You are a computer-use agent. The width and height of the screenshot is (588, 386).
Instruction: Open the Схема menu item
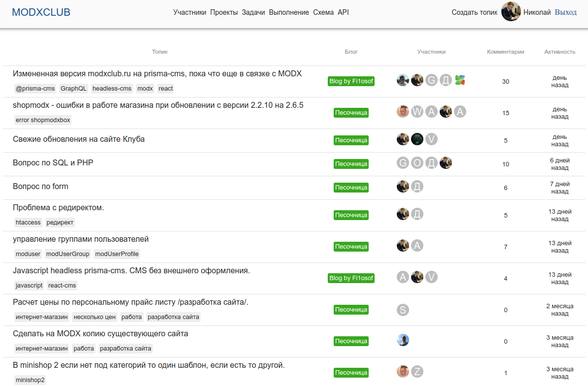click(x=323, y=12)
